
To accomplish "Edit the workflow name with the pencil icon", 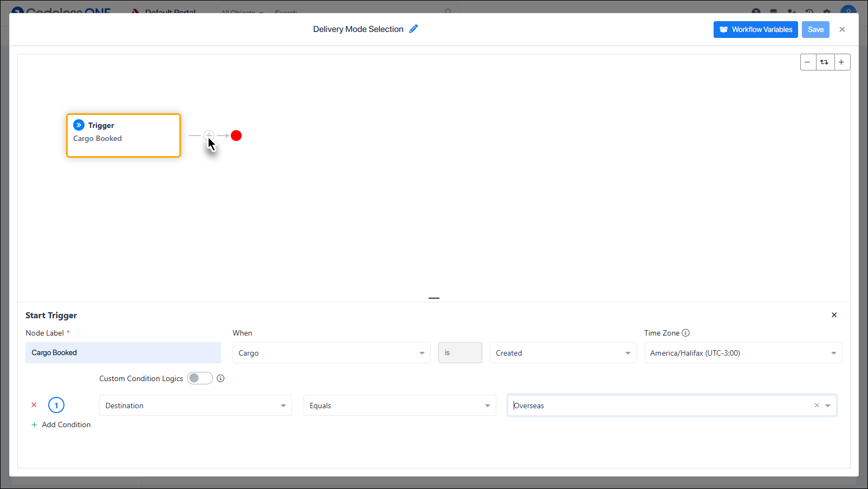I will pyautogui.click(x=413, y=29).
